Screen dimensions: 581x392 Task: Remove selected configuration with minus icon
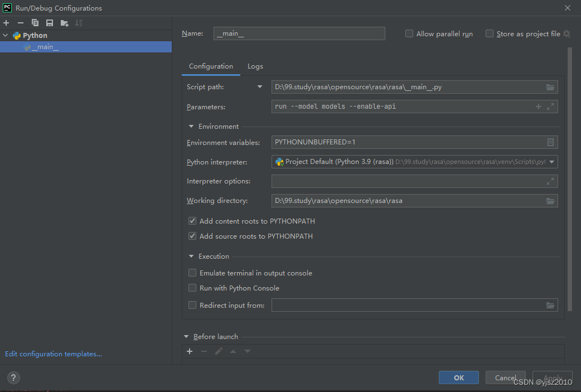pyautogui.click(x=21, y=23)
